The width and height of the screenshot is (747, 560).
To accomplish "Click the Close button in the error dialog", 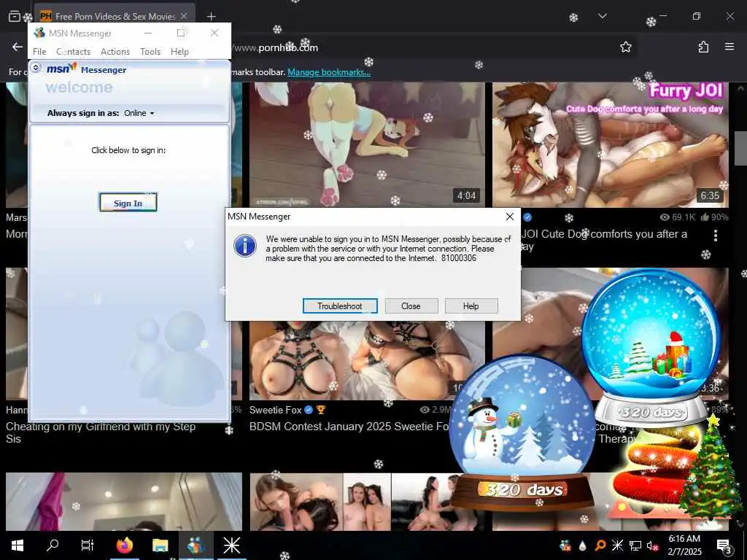I will 411,306.
